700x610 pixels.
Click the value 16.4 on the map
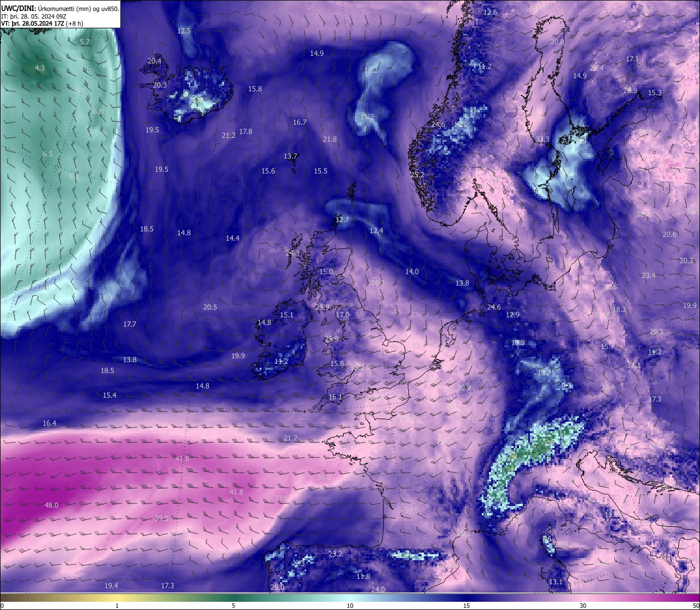pos(49,423)
